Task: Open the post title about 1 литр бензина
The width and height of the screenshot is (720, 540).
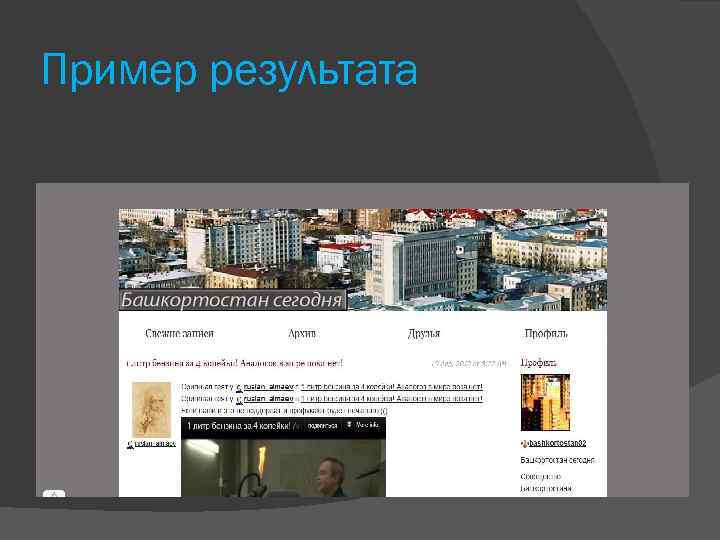Action: (x=234, y=363)
